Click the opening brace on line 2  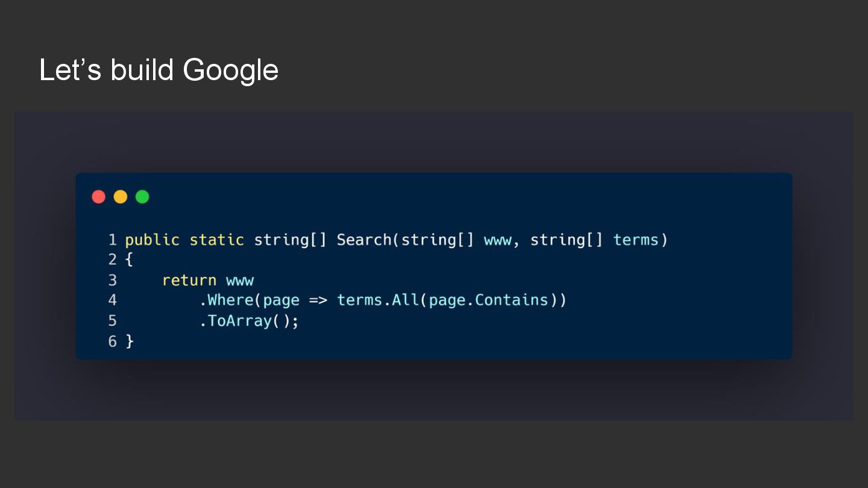(128, 260)
